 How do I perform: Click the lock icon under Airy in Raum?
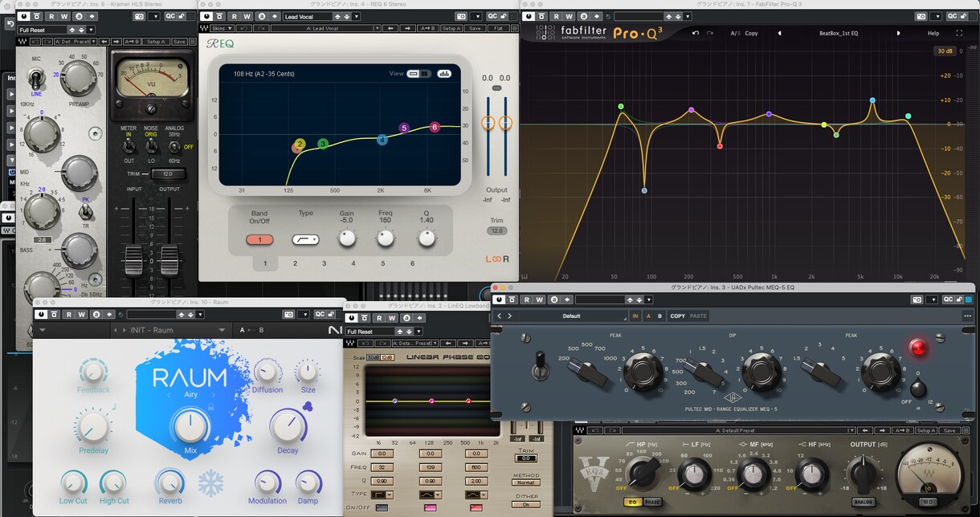pyautogui.click(x=210, y=406)
